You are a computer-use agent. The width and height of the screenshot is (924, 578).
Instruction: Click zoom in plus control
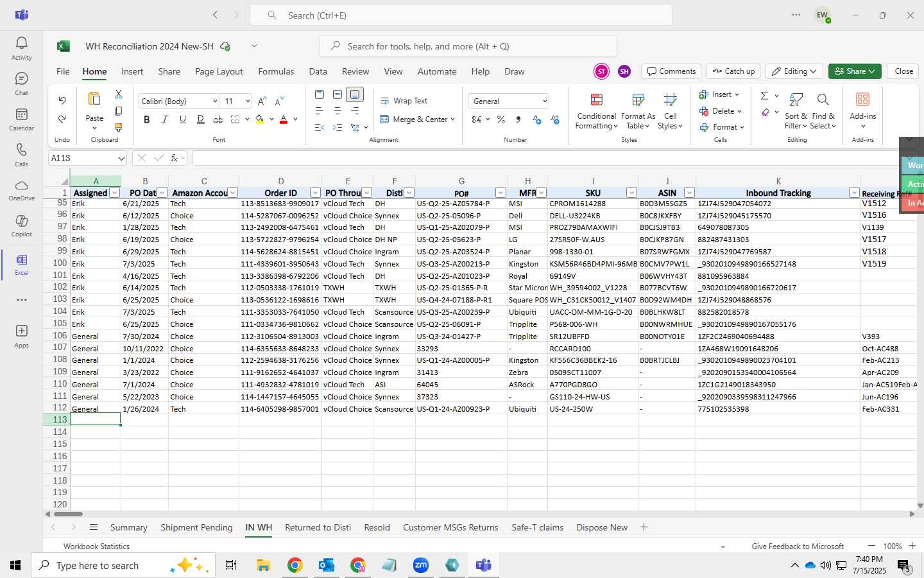point(912,546)
